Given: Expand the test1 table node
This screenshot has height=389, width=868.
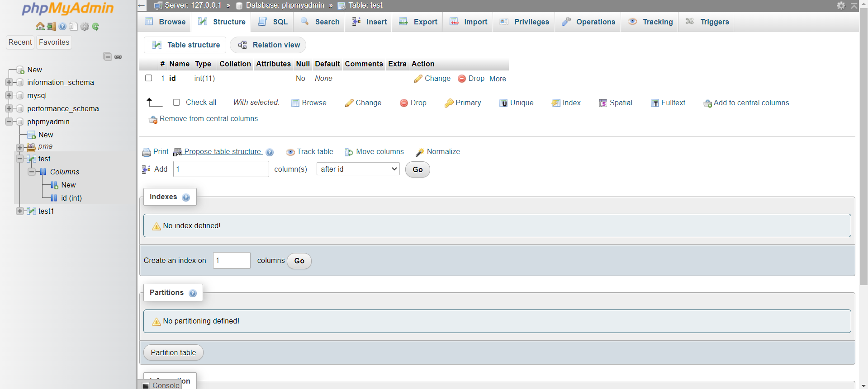Looking at the screenshot, I should (x=20, y=211).
